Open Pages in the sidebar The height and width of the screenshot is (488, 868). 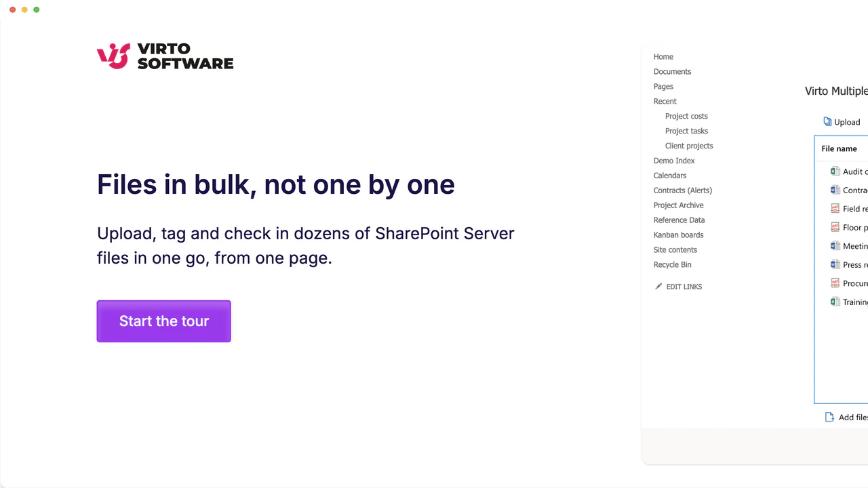click(x=663, y=87)
